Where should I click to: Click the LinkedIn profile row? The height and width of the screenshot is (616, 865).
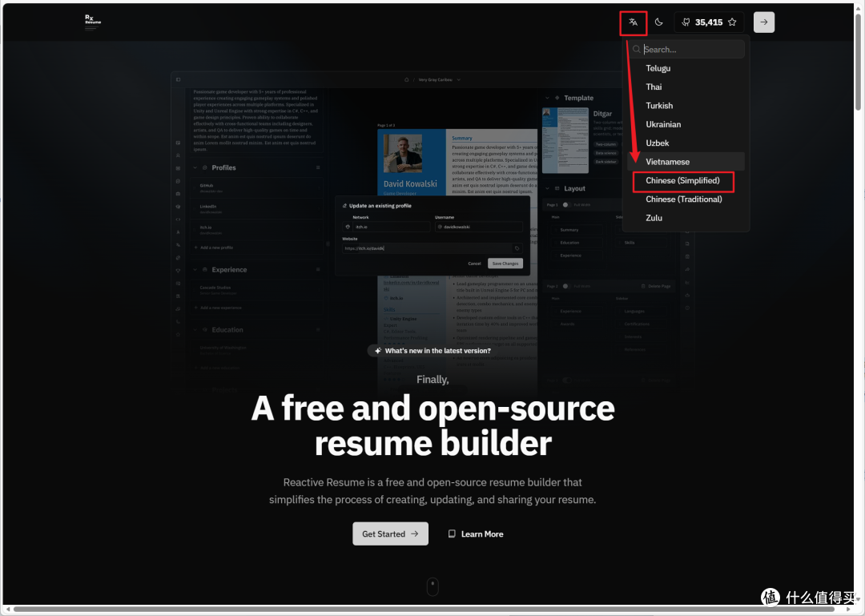point(257,208)
